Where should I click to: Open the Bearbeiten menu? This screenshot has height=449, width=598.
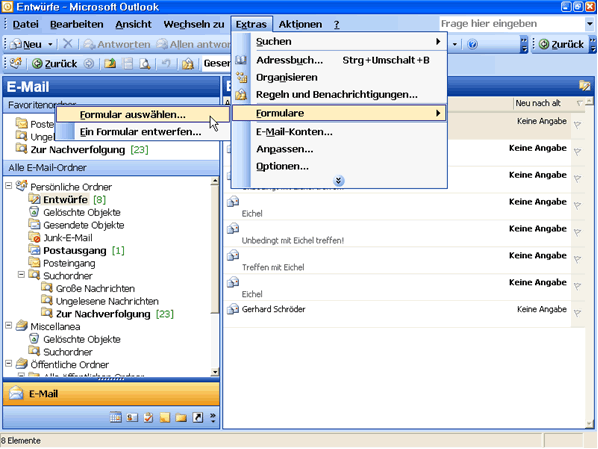(77, 24)
